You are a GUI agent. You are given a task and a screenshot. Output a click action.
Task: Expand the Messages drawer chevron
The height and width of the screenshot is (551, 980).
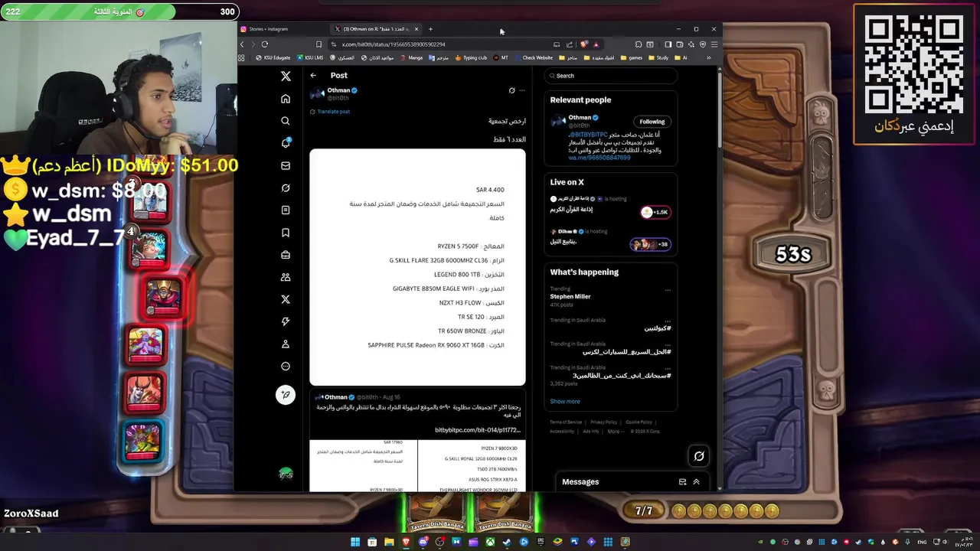tap(696, 482)
